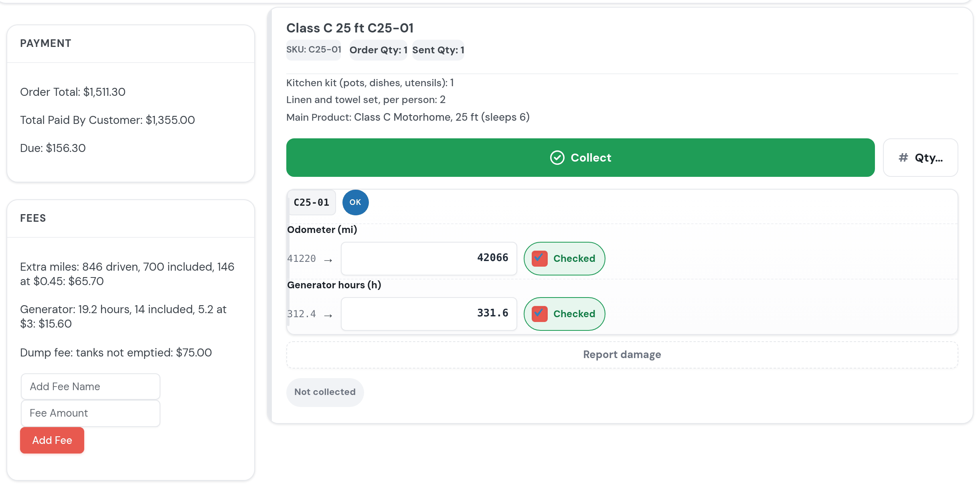Click the FEES panel heading
The height and width of the screenshot is (486, 980).
point(33,218)
